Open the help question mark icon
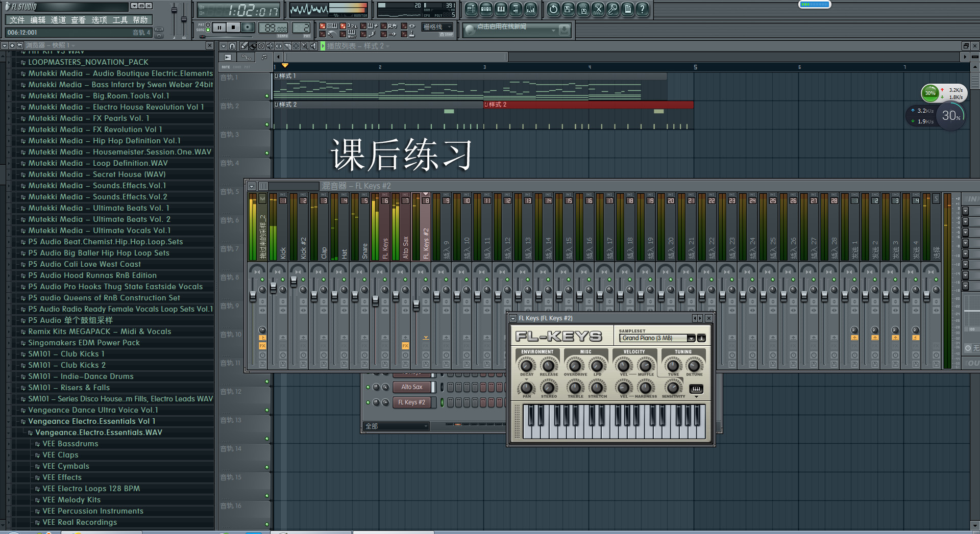Viewport: 980px width, 534px height. pyautogui.click(x=642, y=9)
